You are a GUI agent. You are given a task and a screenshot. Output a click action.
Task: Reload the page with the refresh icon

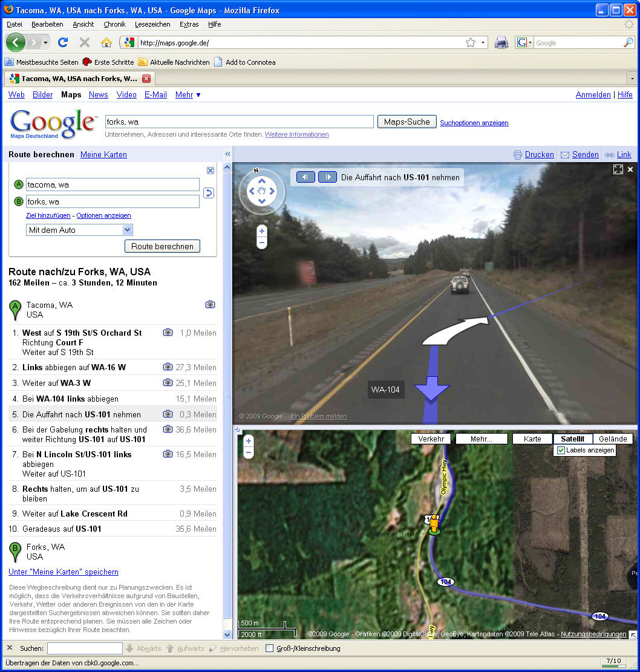tap(62, 42)
